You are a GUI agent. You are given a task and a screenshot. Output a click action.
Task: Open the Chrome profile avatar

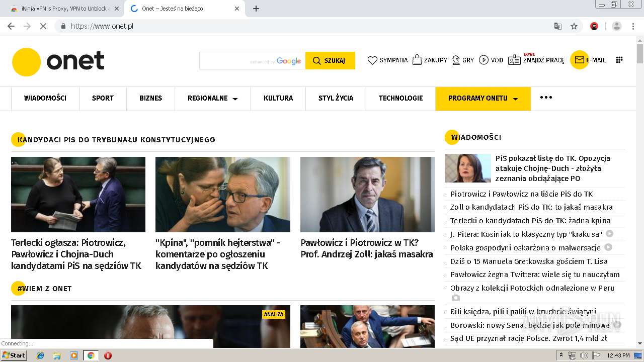pos(617,26)
